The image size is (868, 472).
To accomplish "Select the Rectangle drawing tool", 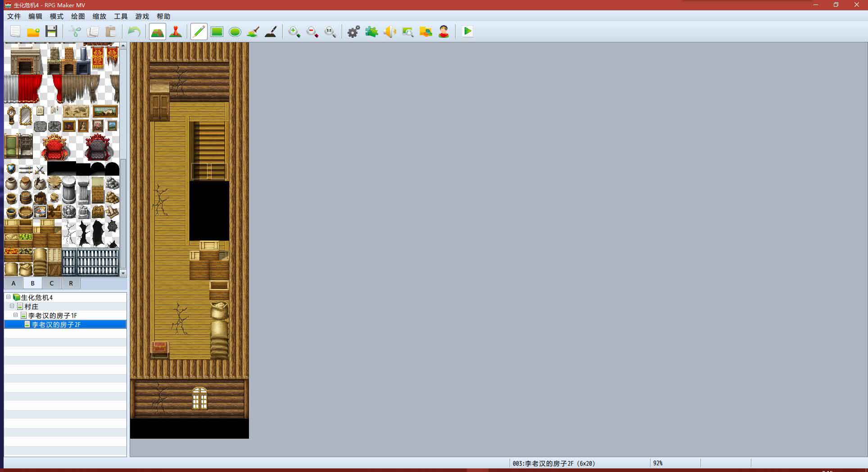I will click(217, 32).
